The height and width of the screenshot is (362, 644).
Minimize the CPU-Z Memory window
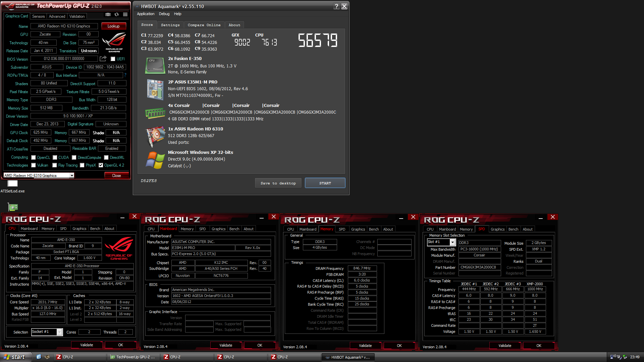point(401,218)
